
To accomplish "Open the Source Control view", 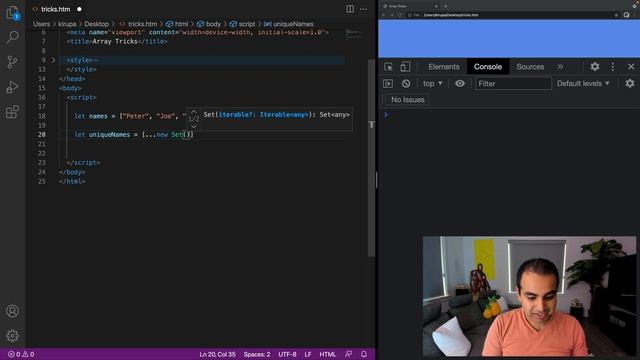I will click(13, 62).
